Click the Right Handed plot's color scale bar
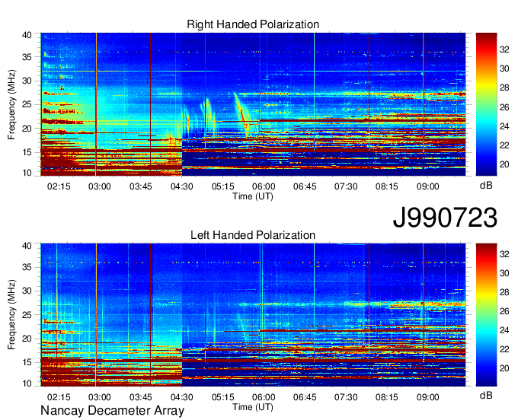 click(486, 104)
